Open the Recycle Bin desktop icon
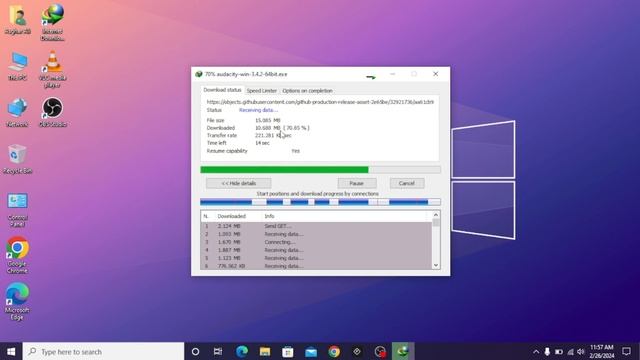This screenshot has height=360, width=640. tap(17, 159)
